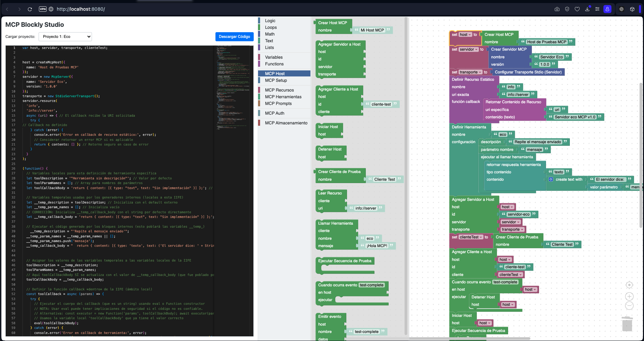644x341 pixels.
Task: Select the MCP Herramientas category
Action: [284, 97]
